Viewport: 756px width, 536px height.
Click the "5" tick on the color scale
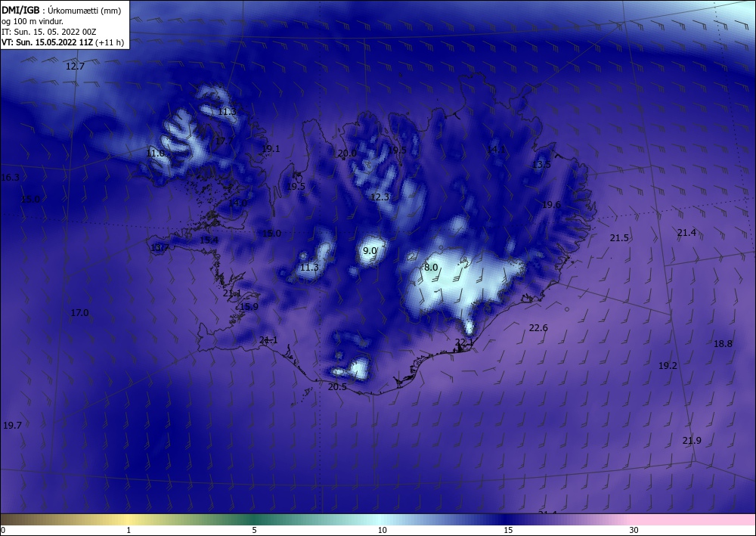pyautogui.click(x=255, y=531)
